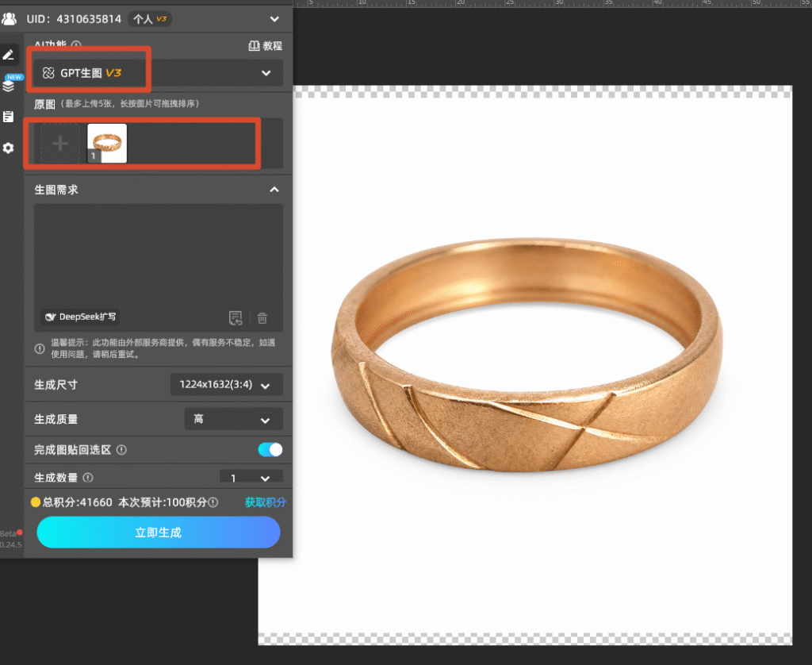The width and height of the screenshot is (812, 665).
Task: Click the gold coin 总积分 icon
Action: point(35,502)
